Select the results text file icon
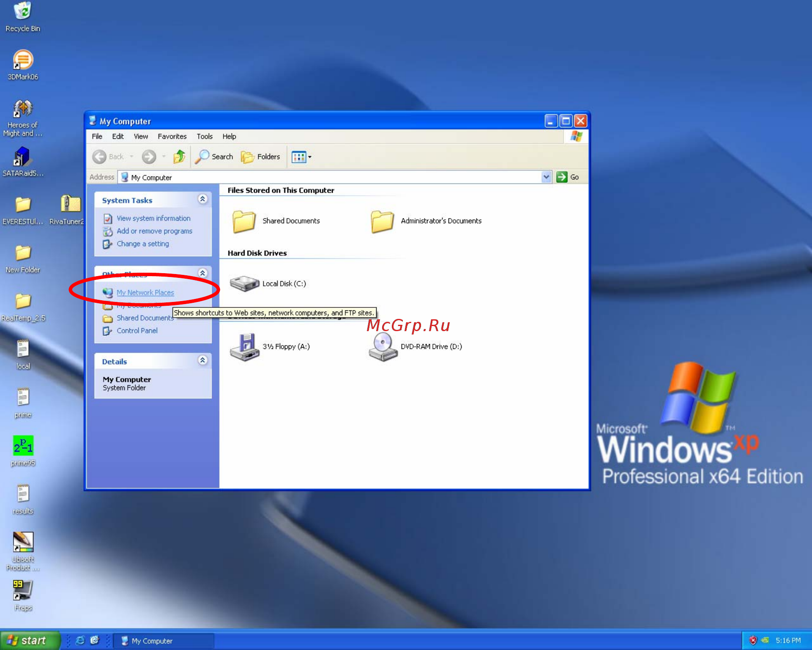The height and width of the screenshot is (650, 812). coord(23,499)
